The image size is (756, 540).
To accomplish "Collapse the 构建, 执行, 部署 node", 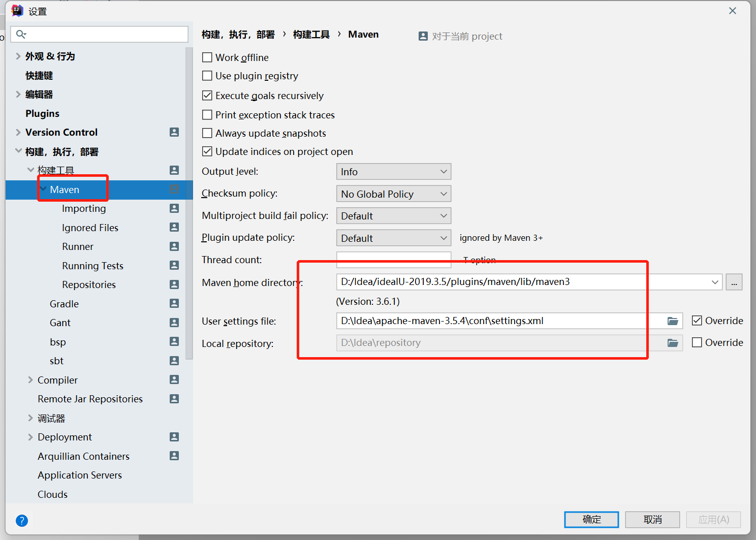I will coord(18,151).
